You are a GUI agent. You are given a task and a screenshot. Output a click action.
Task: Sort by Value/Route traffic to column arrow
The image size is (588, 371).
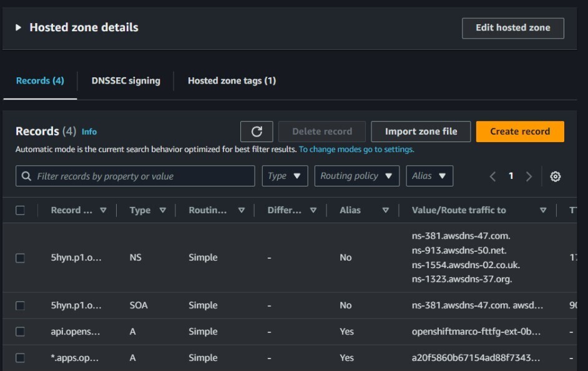543,211
